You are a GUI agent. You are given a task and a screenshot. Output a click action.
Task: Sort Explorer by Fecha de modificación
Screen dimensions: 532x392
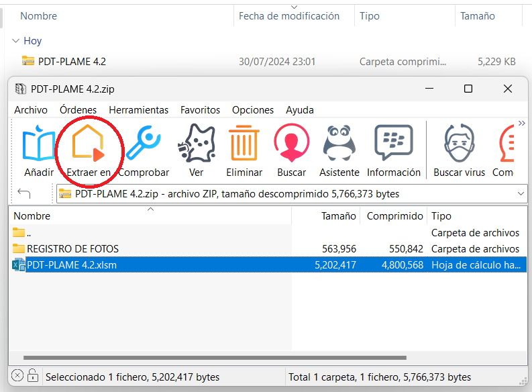(289, 16)
